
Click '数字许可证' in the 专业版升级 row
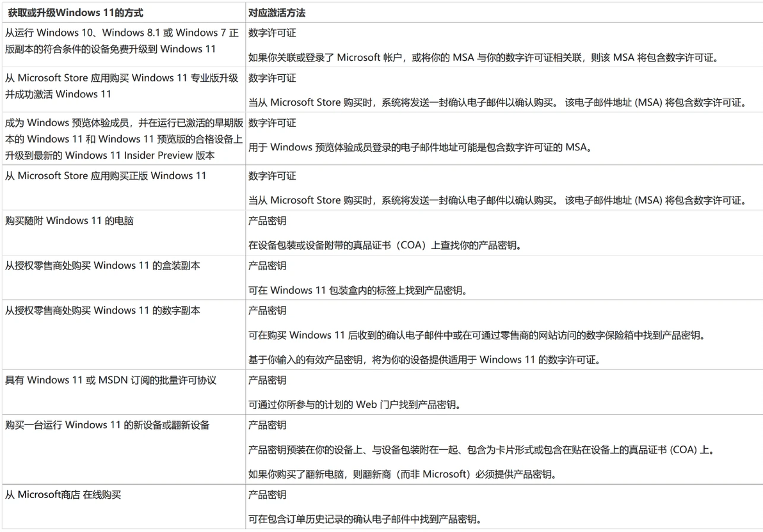(272, 78)
